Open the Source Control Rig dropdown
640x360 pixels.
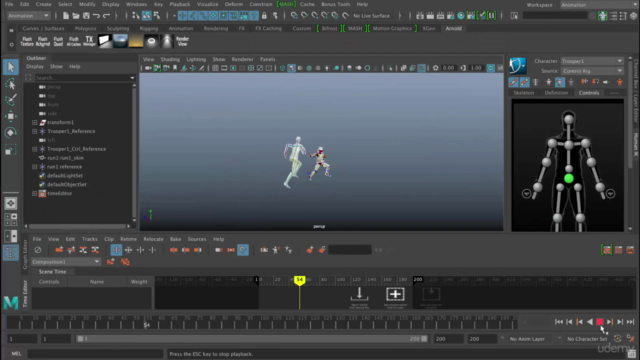click(x=592, y=71)
